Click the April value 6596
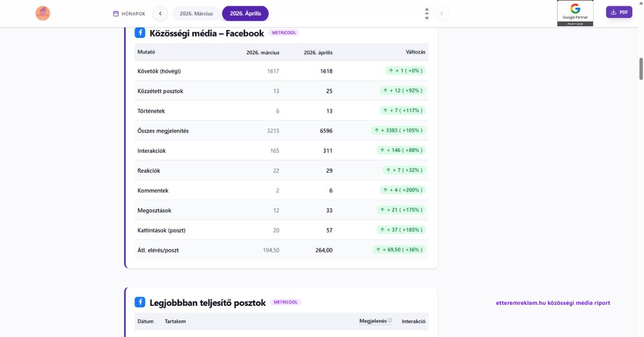The image size is (644, 337). pos(326,131)
